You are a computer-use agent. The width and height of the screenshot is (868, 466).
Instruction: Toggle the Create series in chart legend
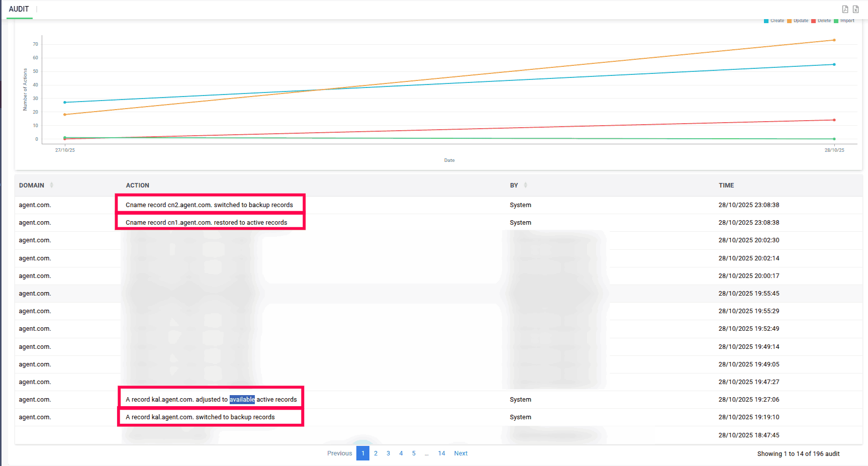tap(774, 21)
